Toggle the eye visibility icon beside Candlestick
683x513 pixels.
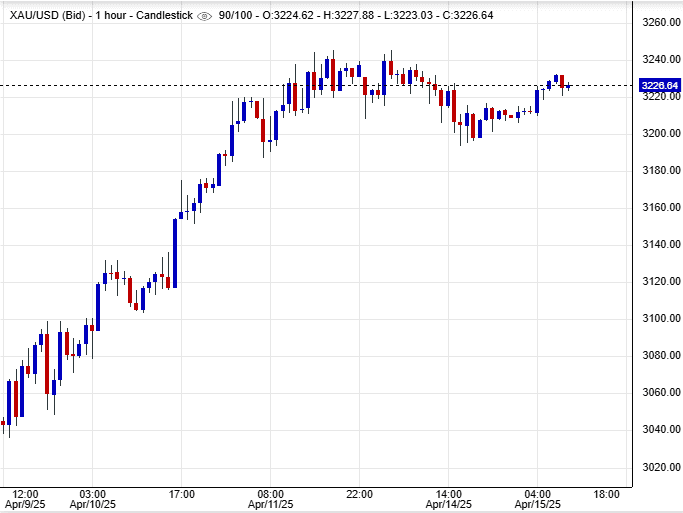click(x=205, y=16)
